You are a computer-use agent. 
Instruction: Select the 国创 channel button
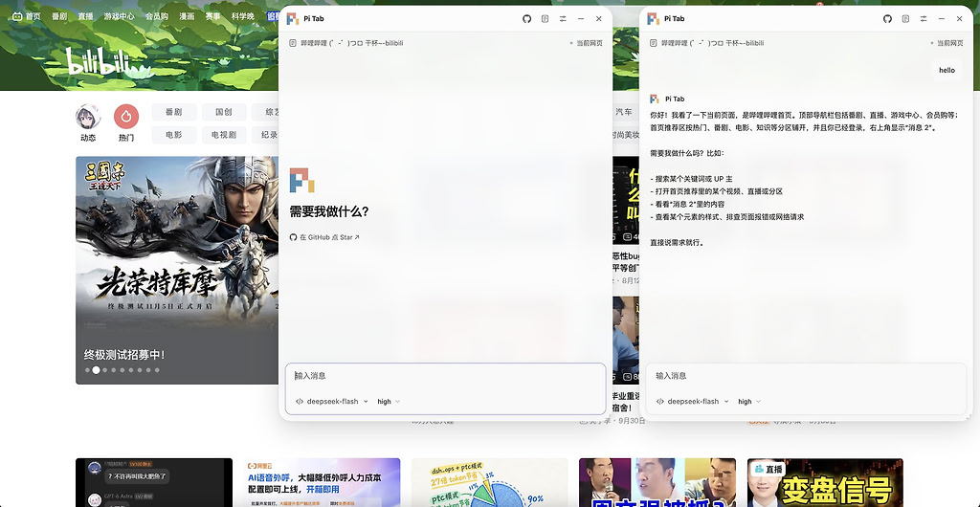click(224, 112)
